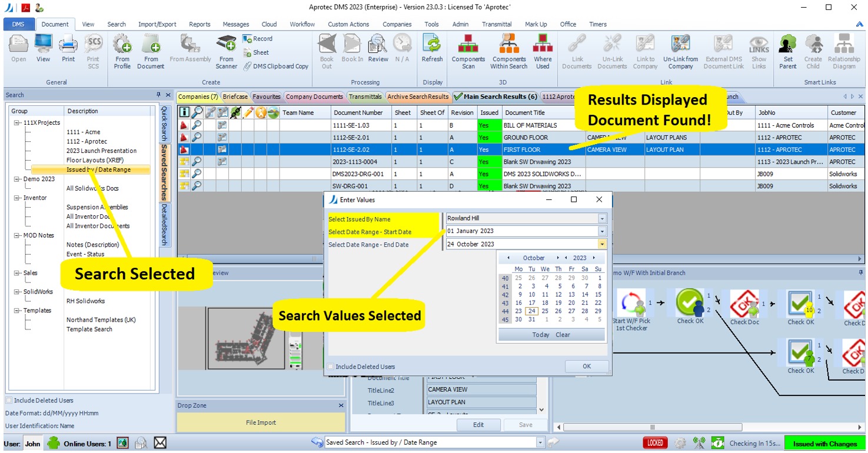Switch to the Briefcase results tab

[235, 96]
